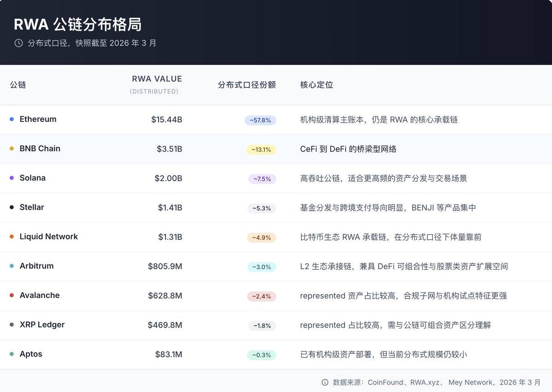The image size is (552, 392).
Task: Select the XRP Ledger chain name
Action: coord(42,325)
